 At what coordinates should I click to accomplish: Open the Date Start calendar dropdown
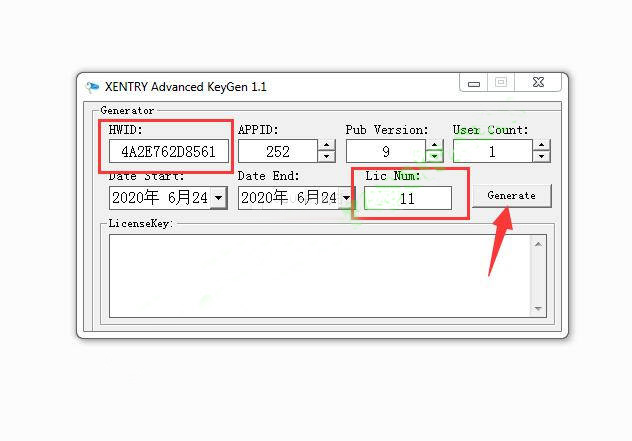click(218, 198)
